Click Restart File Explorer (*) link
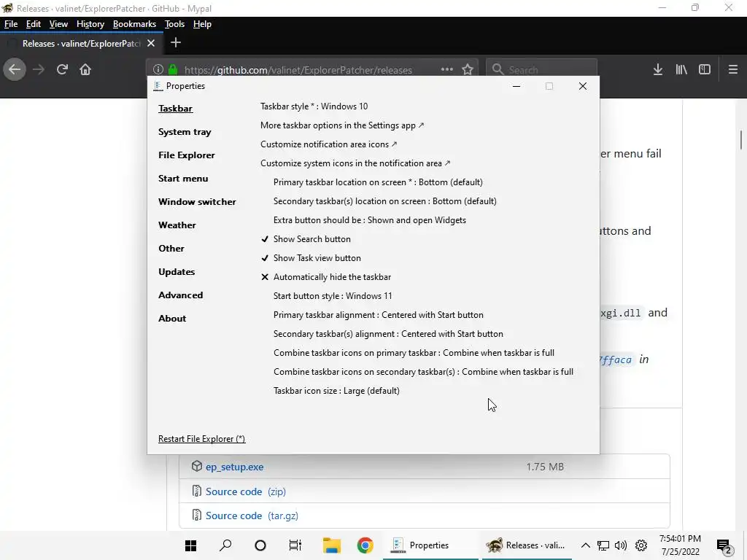 [x=201, y=439]
